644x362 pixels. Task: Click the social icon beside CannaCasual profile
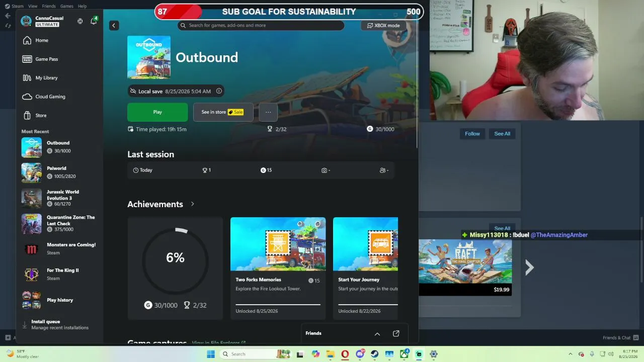[x=80, y=21]
